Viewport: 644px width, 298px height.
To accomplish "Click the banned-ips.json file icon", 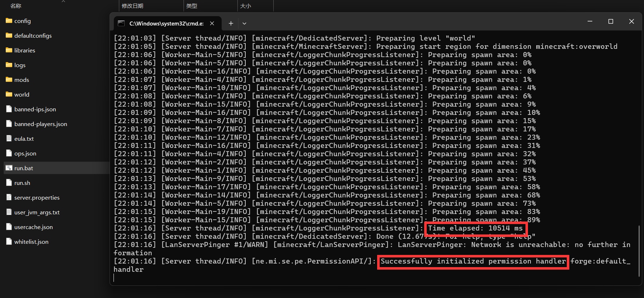I will click(9, 109).
